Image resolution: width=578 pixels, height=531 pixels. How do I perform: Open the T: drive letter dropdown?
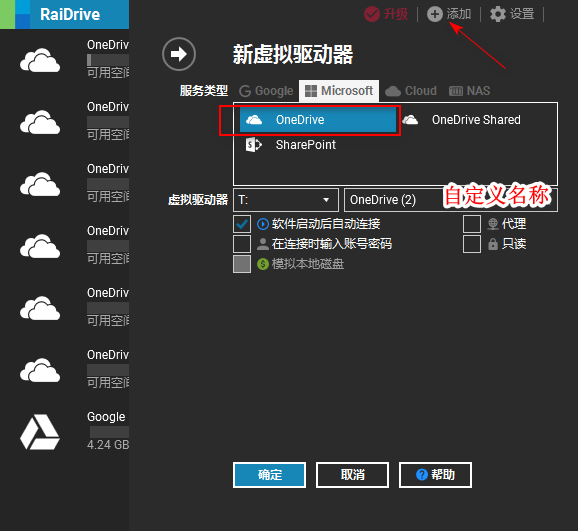tap(286, 200)
